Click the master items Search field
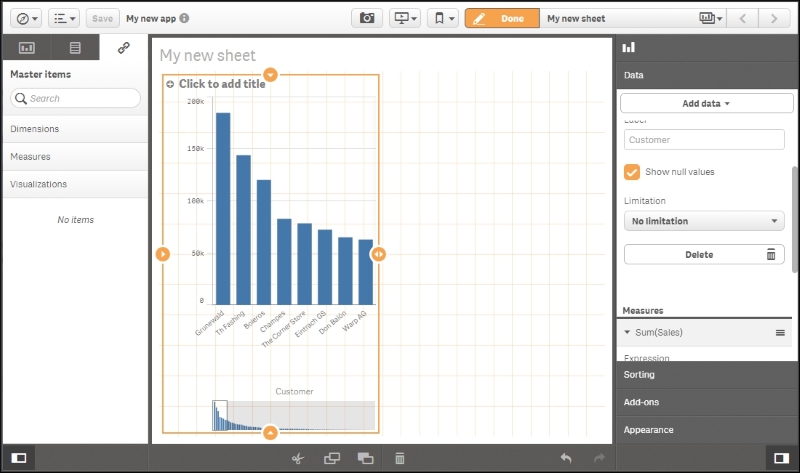The width and height of the screenshot is (800, 473). click(x=76, y=98)
